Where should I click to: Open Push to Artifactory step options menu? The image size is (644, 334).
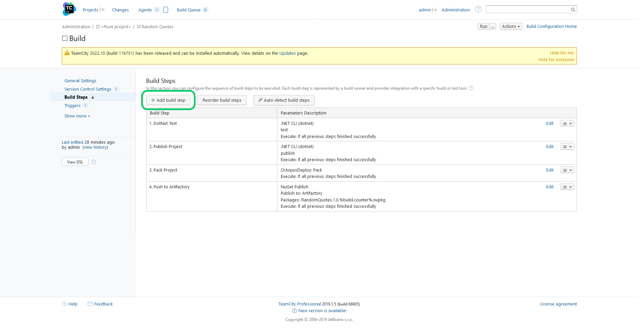pos(567,187)
